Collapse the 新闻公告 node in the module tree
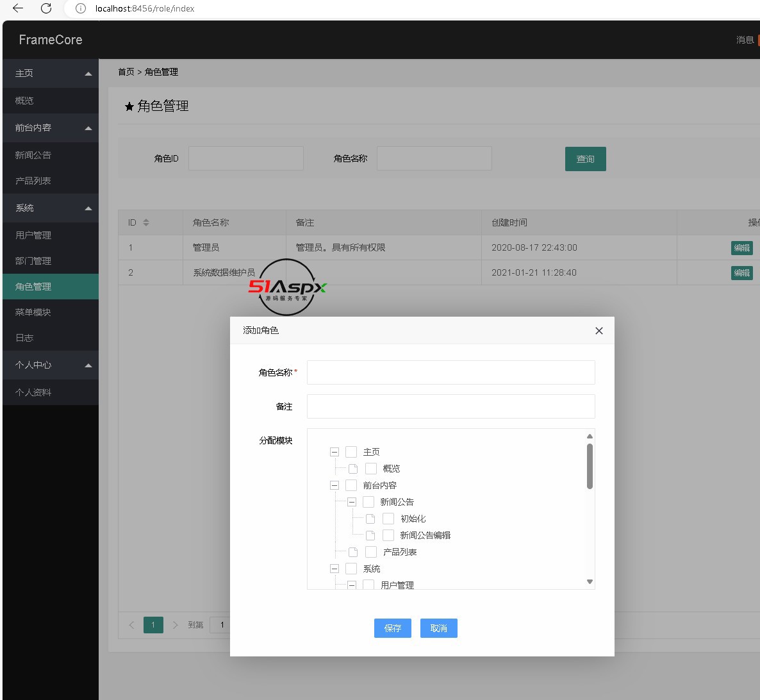The image size is (760, 700). (352, 502)
